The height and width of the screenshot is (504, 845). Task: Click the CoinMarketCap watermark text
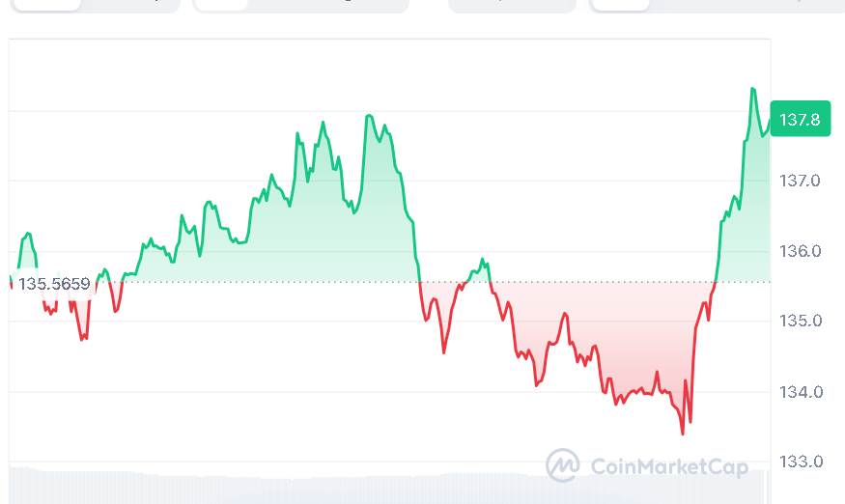[x=668, y=467]
